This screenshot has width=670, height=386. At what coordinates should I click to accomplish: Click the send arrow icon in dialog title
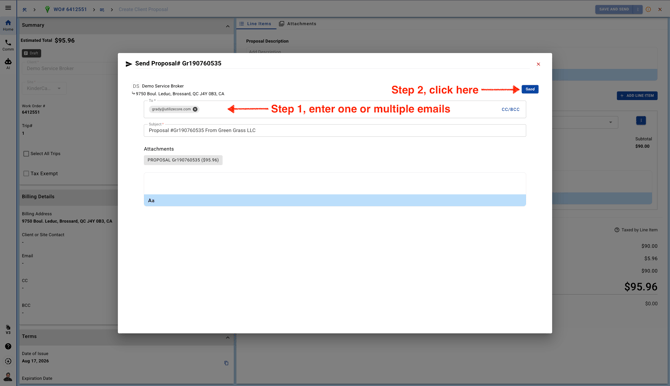pyautogui.click(x=128, y=64)
